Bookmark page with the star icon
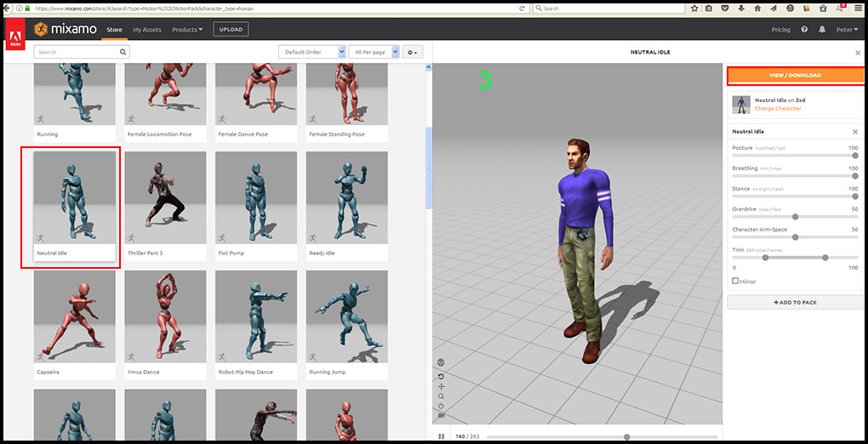This screenshot has width=868, height=444. 694,9
